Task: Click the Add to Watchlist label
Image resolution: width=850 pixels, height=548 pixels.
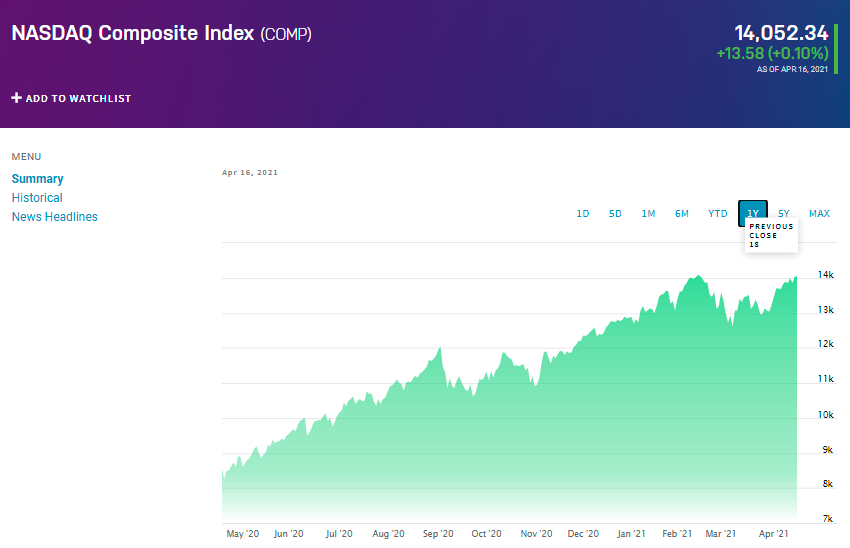Action: [x=78, y=99]
